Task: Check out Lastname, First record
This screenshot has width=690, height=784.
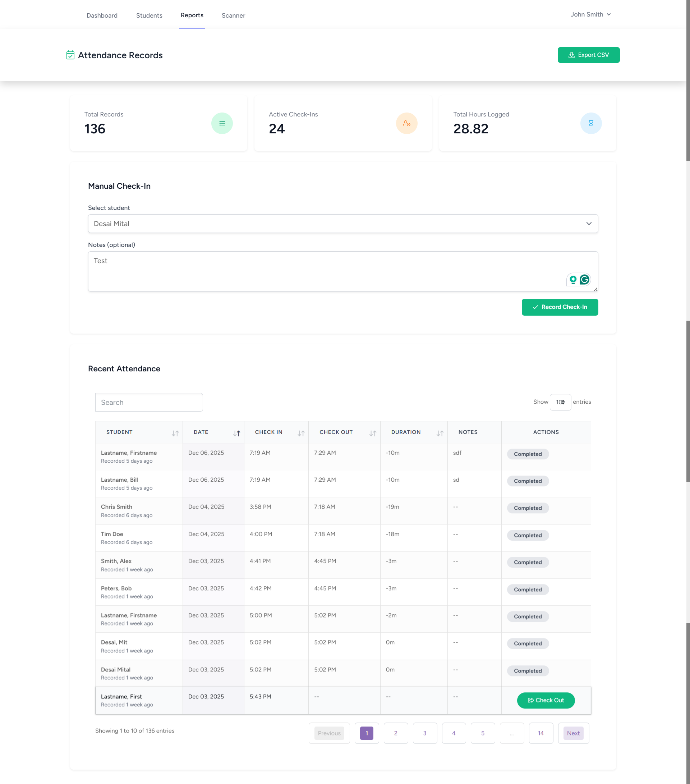Action: (546, 700)
